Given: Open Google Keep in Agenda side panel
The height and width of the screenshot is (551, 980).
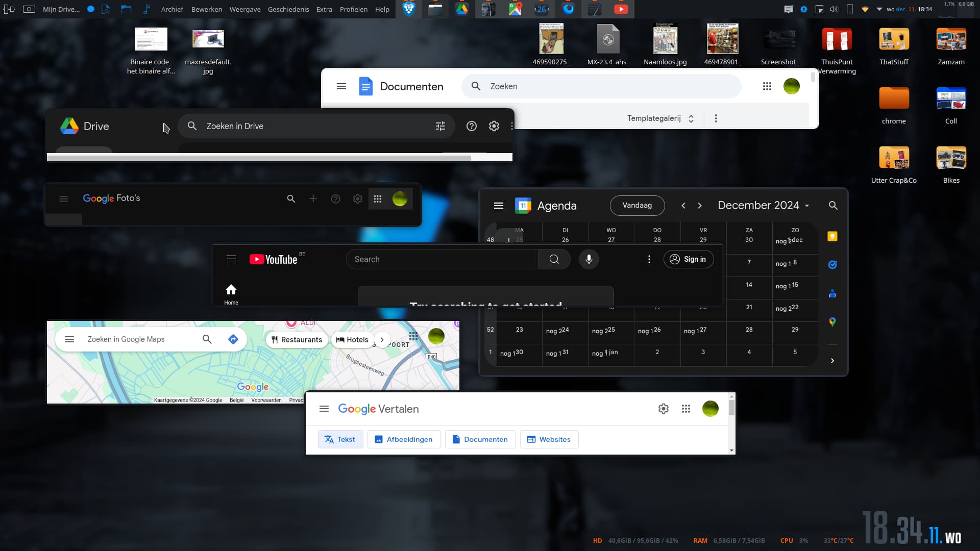Looking at the screenshot, I should click(832, 236).
